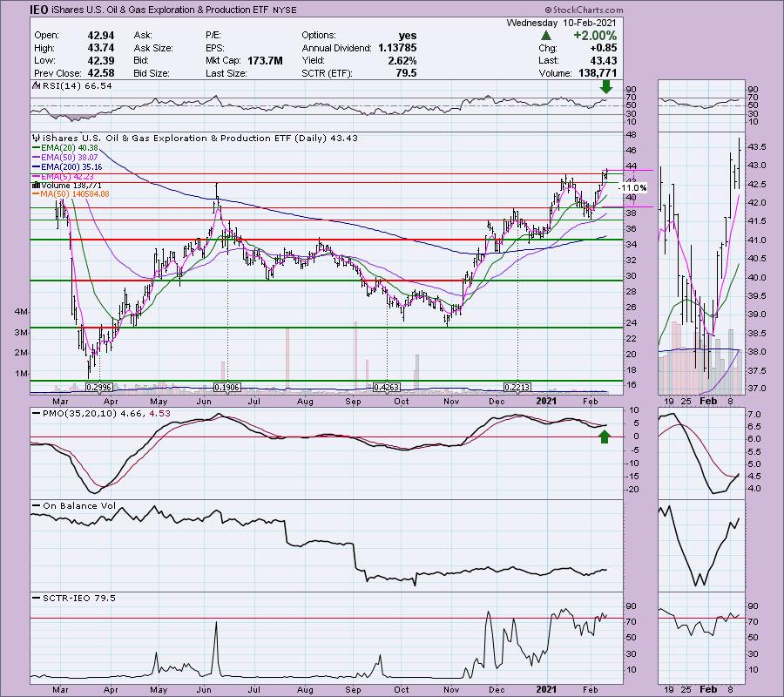Click the IEO ticker symbol in the header
Image resolution: width=784 pixels, height=697 pixels.
[39, 10]
